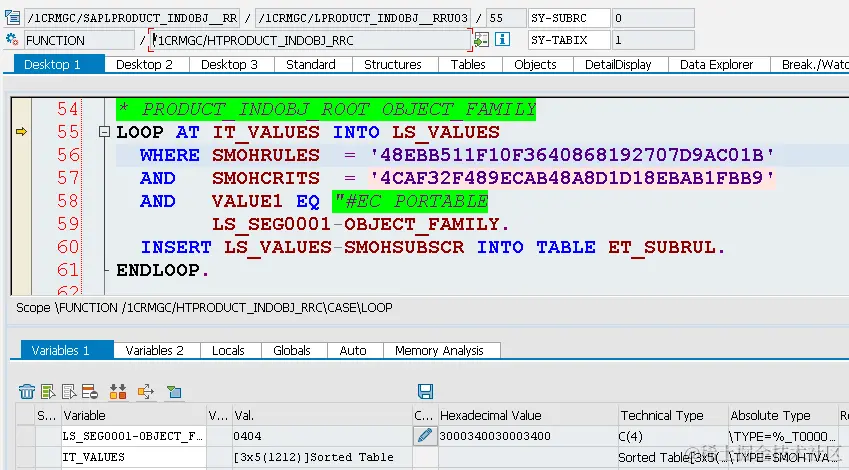This screenshot has height=470, width=849.
Task: Select the IT_VALUES variable cell
Action: point(134,457)
